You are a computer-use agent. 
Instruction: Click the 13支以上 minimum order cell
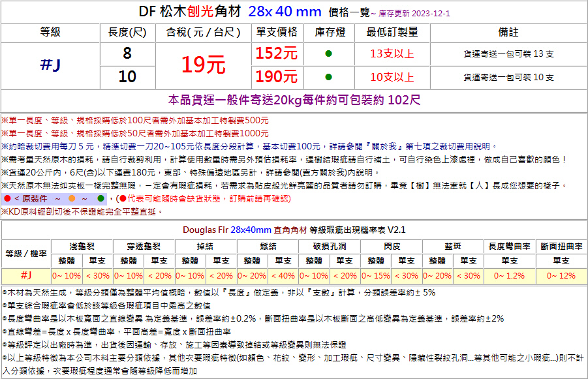pyautogui.click(x=392, y=53)
